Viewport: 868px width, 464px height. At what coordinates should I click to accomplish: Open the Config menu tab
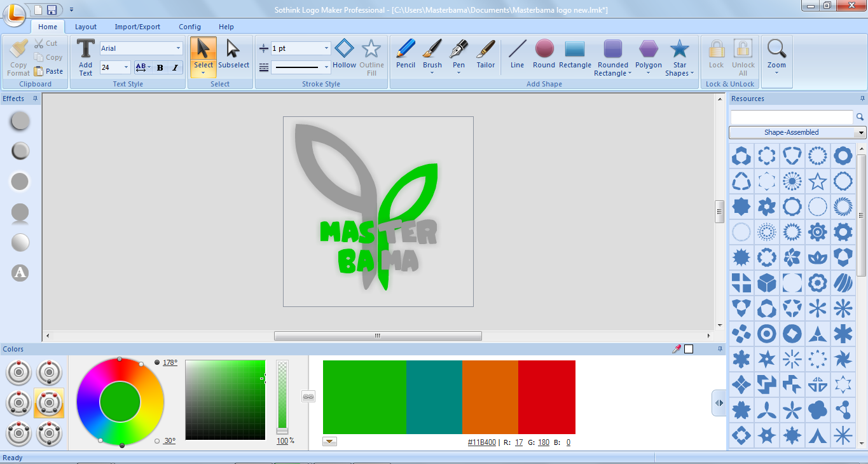click(189, 27)
